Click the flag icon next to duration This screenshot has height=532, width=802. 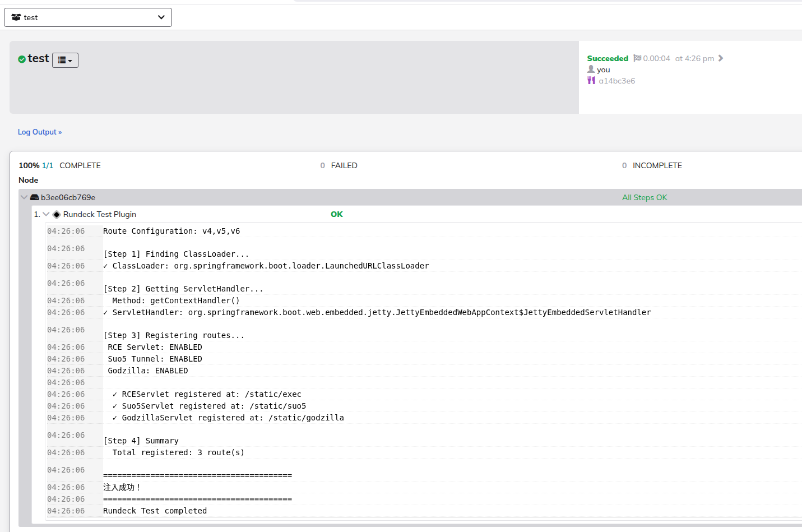coord(637,58)
